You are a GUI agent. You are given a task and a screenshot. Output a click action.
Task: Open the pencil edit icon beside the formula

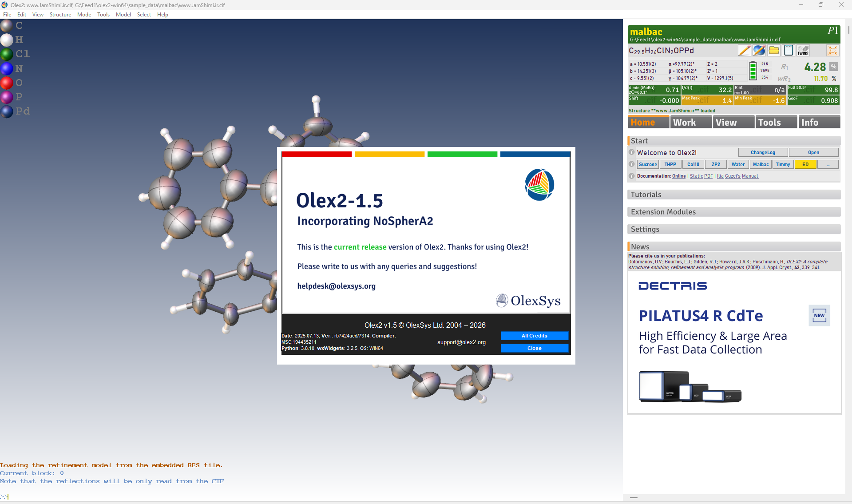[x=744, y=50]
